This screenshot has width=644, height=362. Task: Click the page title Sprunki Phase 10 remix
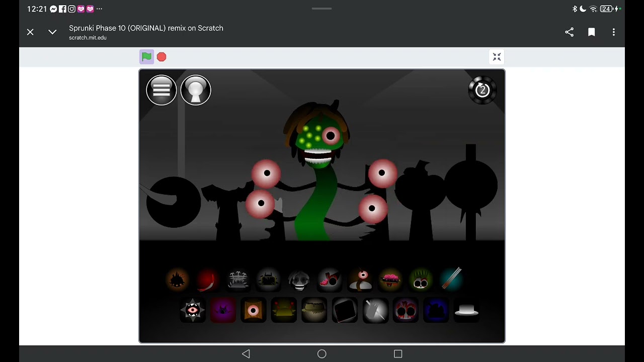(x=146, y=28)
